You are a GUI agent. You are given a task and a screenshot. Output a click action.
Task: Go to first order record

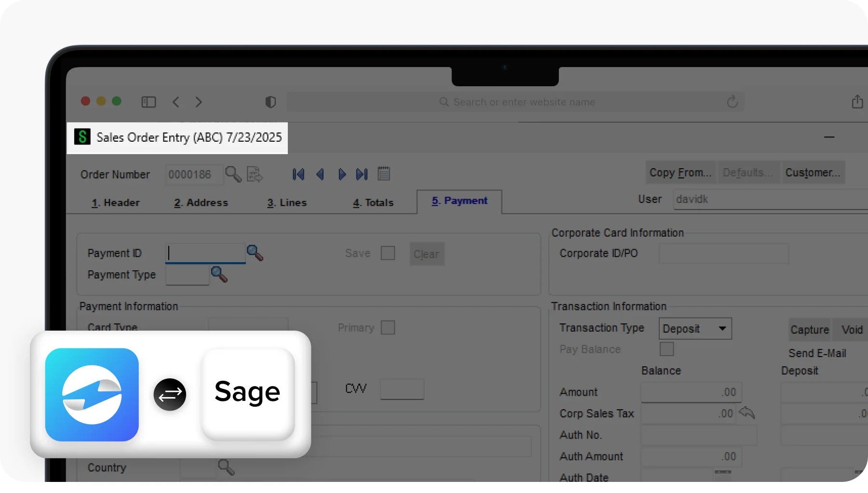[298, 174]
